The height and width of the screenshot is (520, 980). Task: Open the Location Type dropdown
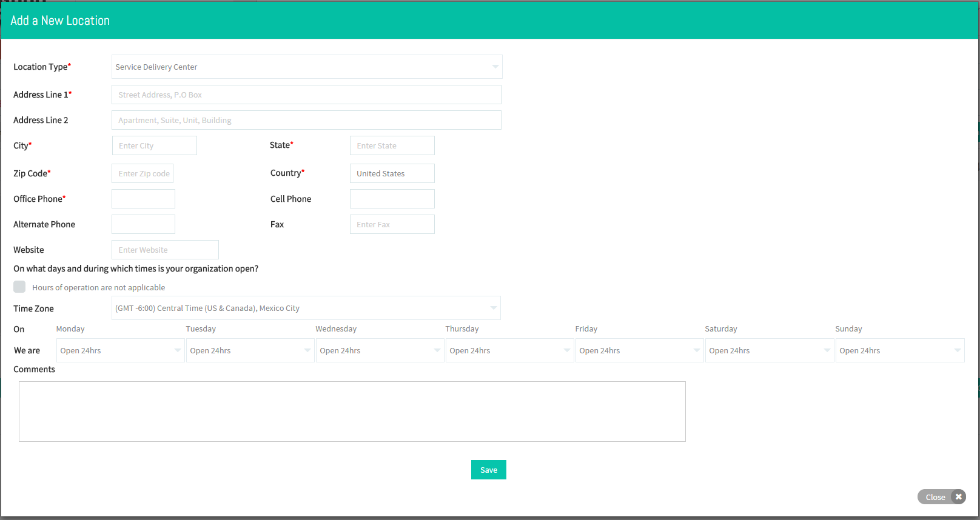pos(307,67)
